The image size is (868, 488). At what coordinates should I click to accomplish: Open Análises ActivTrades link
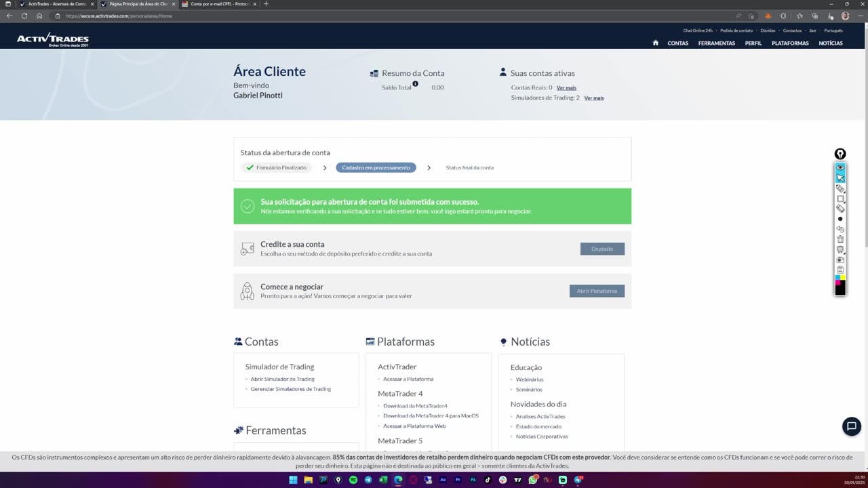(540, 417)
